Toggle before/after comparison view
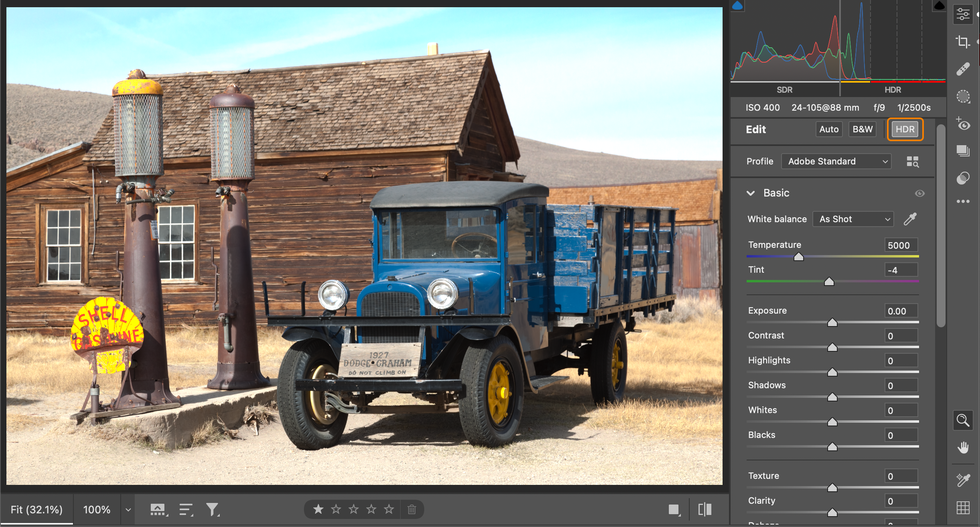 [705, 509]
